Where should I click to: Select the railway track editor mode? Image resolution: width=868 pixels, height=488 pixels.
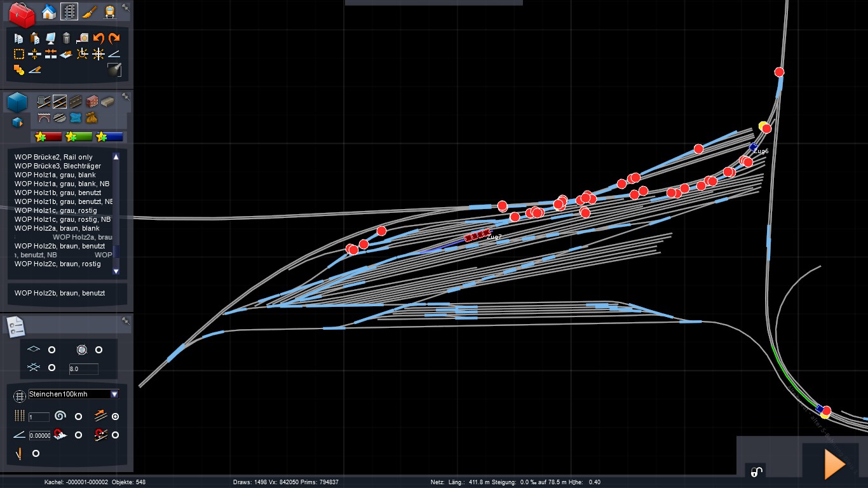[69, 12]
